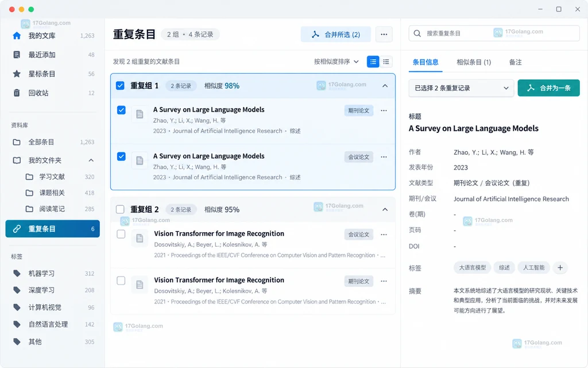Click the 合并所选 (2) button

click(x=335, y=34)
